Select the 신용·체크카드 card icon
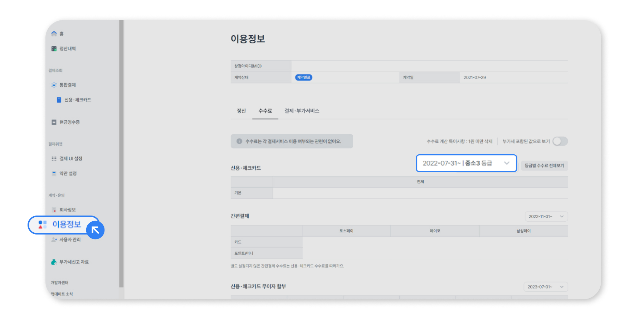The image size is (644, 319). (x=59, y=100)
